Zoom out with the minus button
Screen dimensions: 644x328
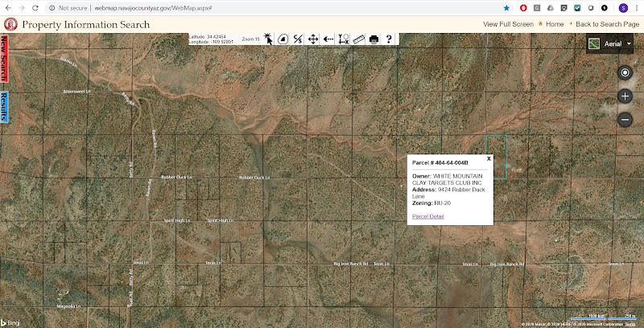click(625, 120)
